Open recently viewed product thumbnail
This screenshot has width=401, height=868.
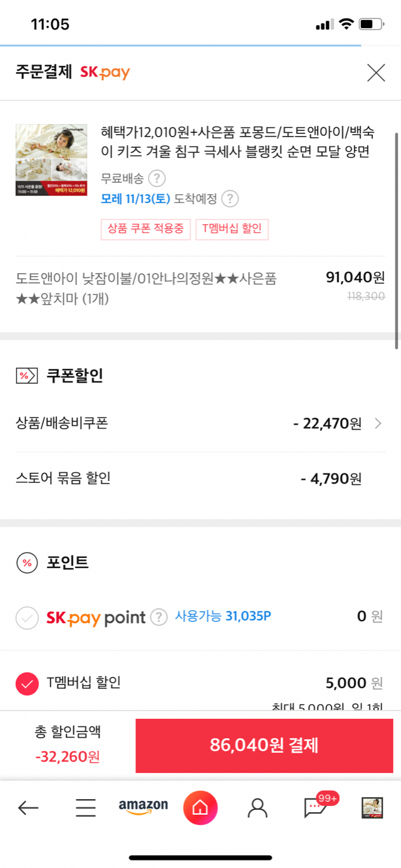[x=372, y=808]
